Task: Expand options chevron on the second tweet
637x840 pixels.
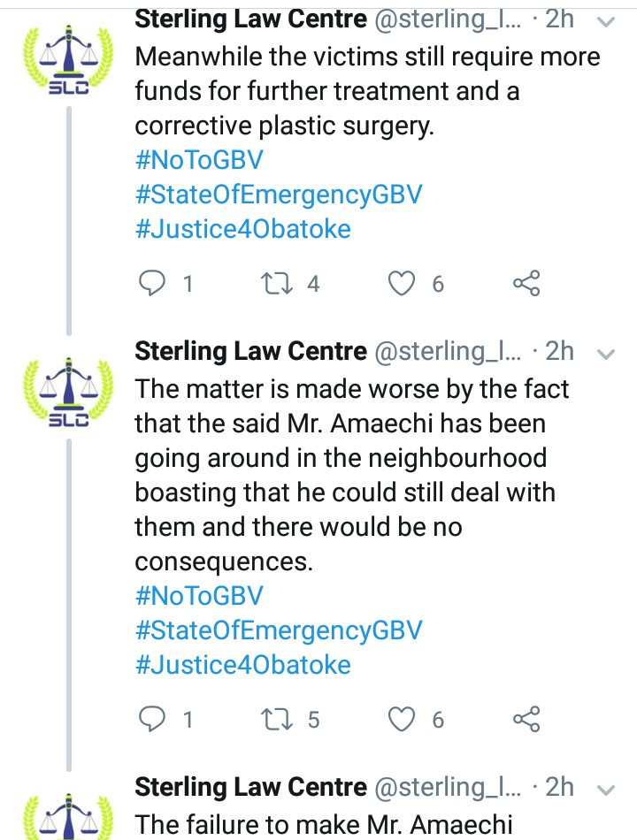Action: [x=606, y=354]
